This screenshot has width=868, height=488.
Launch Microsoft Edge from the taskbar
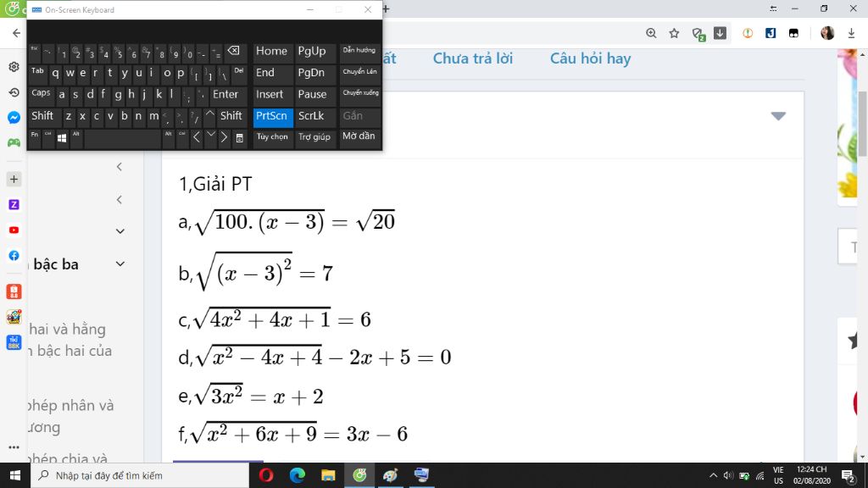click(298, 475)
